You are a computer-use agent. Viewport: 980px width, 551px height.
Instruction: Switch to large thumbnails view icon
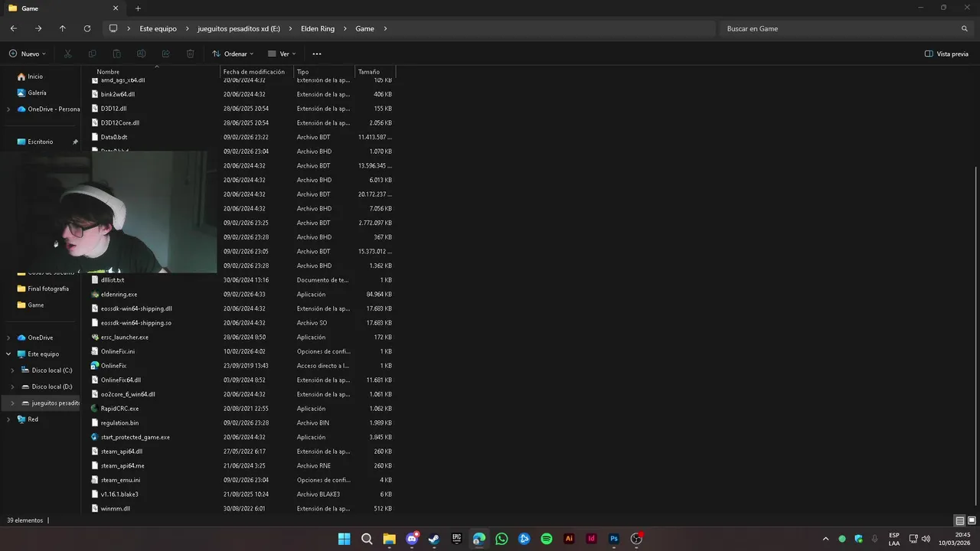[972, 520]
